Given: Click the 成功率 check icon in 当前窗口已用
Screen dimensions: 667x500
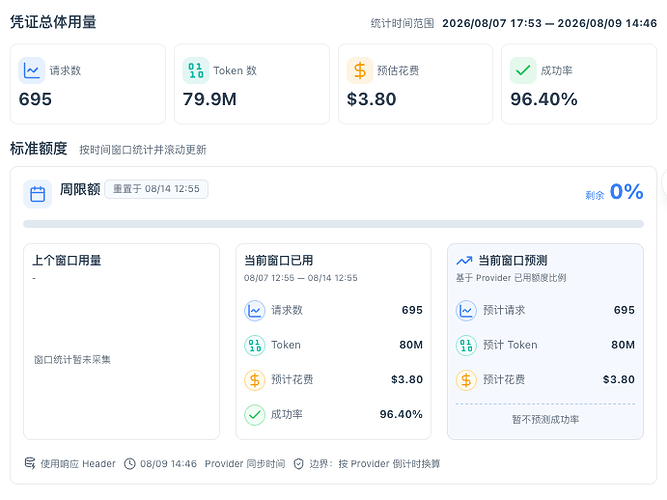Looking at the screenshot, I should (254, 414).
